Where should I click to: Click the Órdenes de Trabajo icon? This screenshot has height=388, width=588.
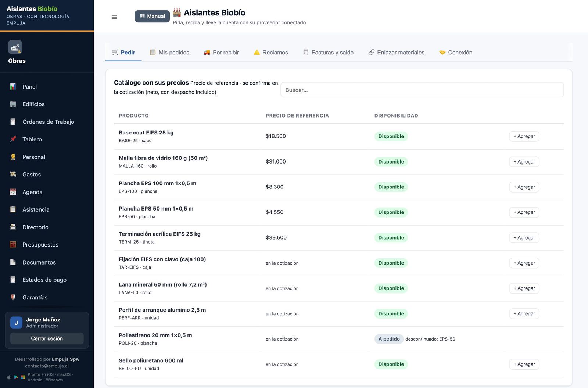(x=13, y=122)
